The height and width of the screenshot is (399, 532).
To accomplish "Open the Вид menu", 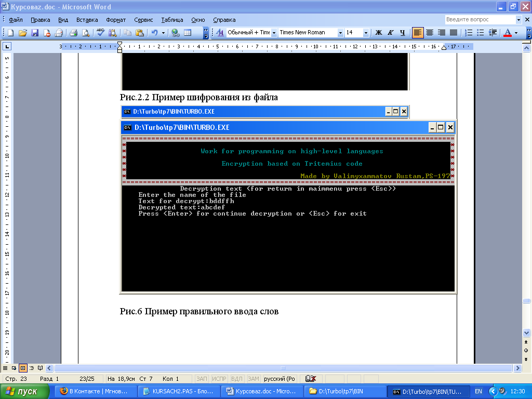I will [x=63, y=20].
